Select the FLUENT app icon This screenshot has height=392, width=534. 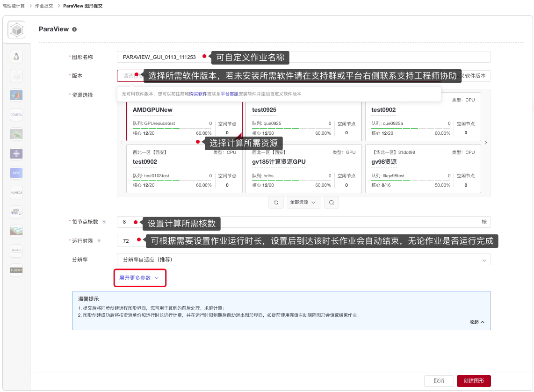[x=16, y=270]
